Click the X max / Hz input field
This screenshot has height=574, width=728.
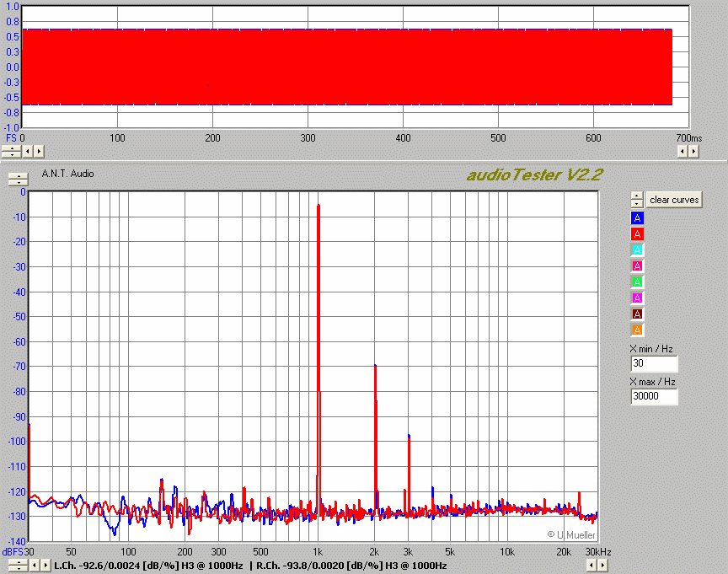click(x=654, y=397)
